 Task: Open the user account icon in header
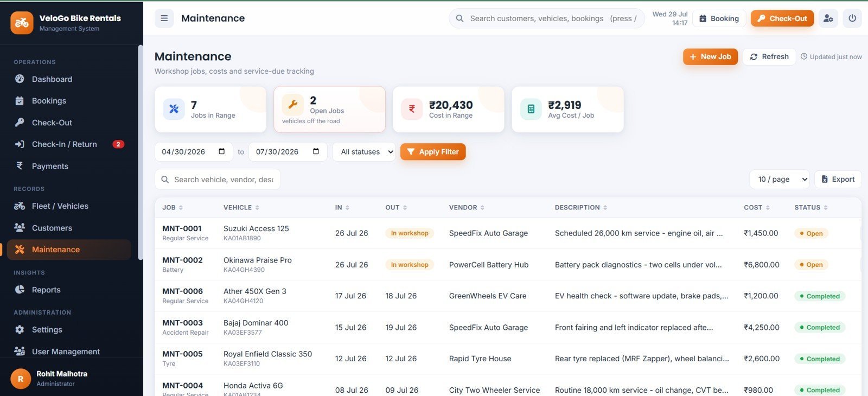point(828,18)
